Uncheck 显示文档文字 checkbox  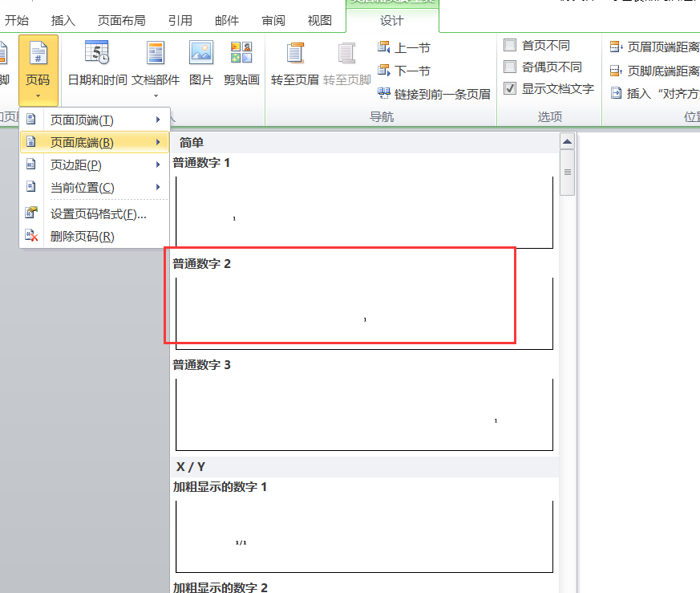(x=510, y=88)
